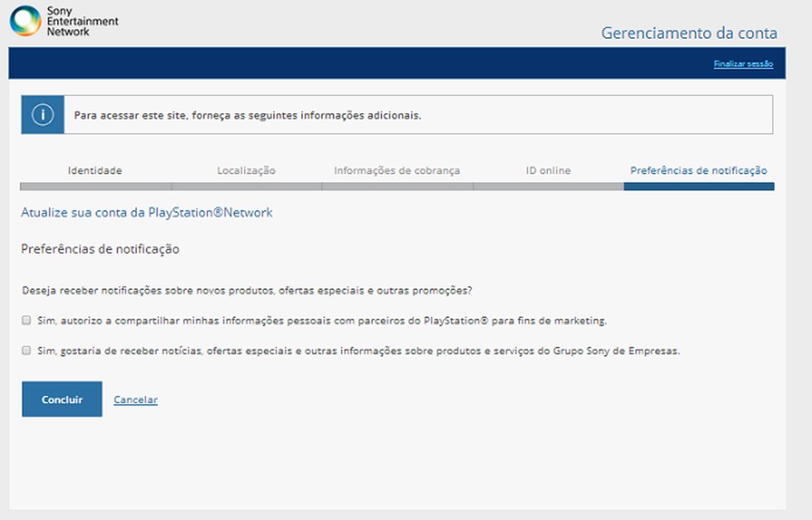812x520 pixels.
Task: Open the Informações de cobrança step
Action: (x=397, y=170)
